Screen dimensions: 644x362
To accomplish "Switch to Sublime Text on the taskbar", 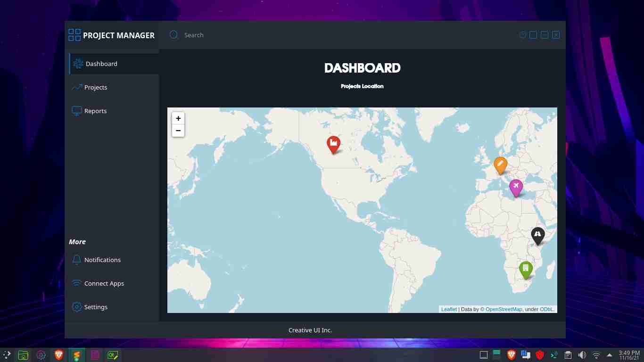I will 76,355.
